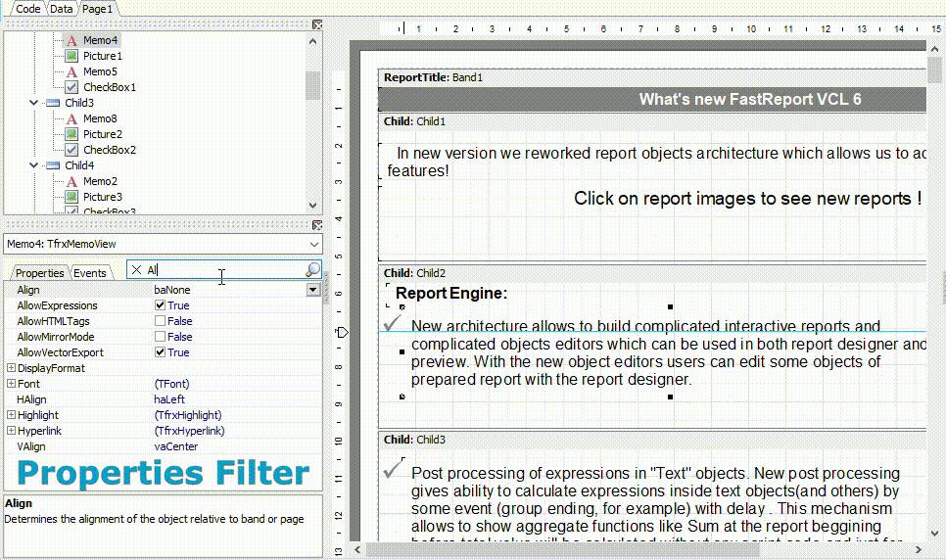Click the Hyperlink property value

pos(189,431)
